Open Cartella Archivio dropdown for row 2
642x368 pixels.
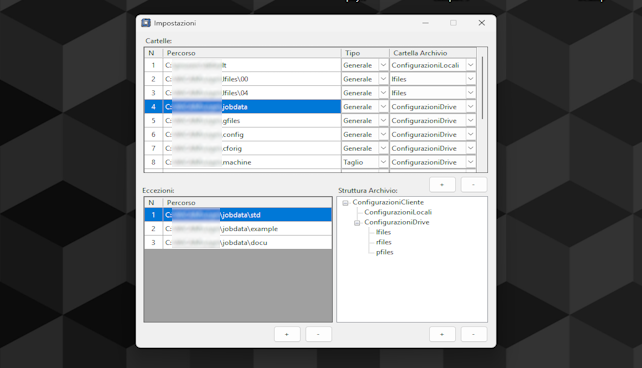click(470, 79)
